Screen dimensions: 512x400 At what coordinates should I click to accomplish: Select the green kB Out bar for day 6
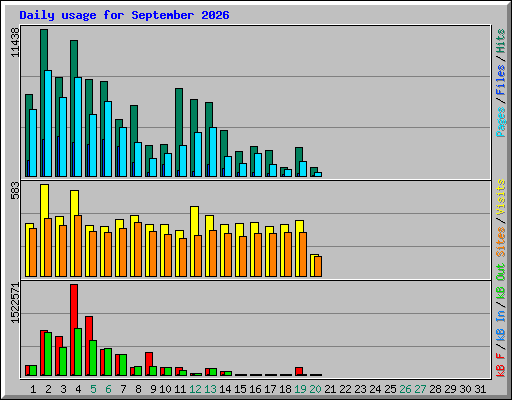[x=108, y=362]
